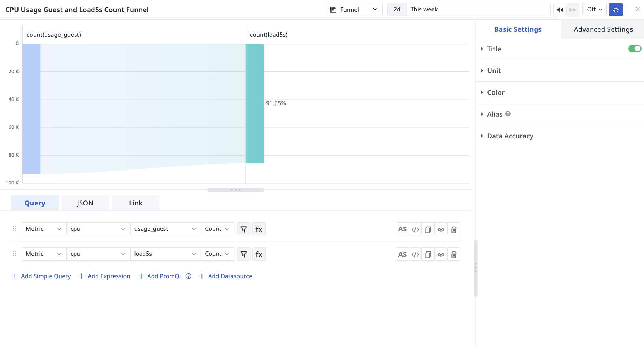Set alias AS for usage_guest query
Screen dimensions: 644x346
coord(402,229)
